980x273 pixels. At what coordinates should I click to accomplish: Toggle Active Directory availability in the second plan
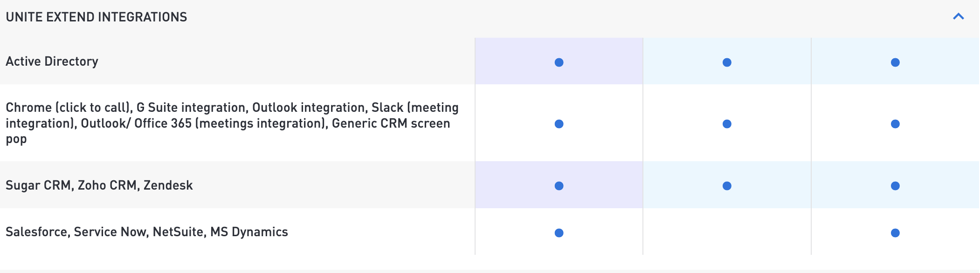(726, 61)
